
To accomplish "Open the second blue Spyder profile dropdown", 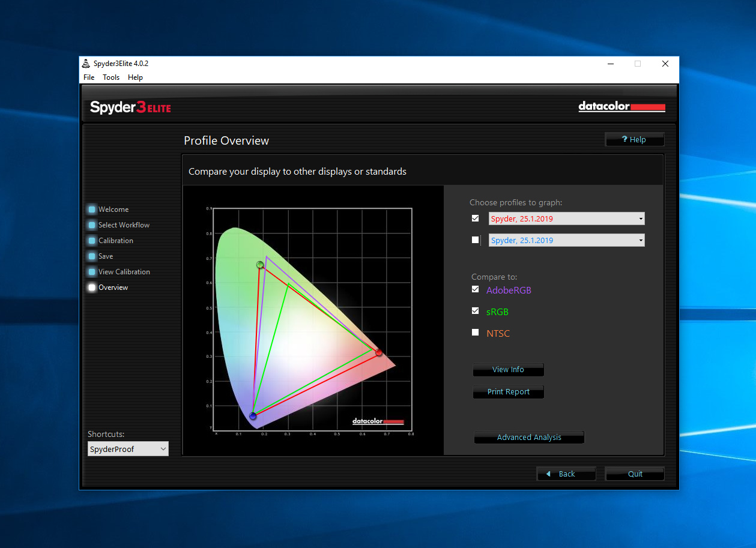I will click(x=566, y=241).
